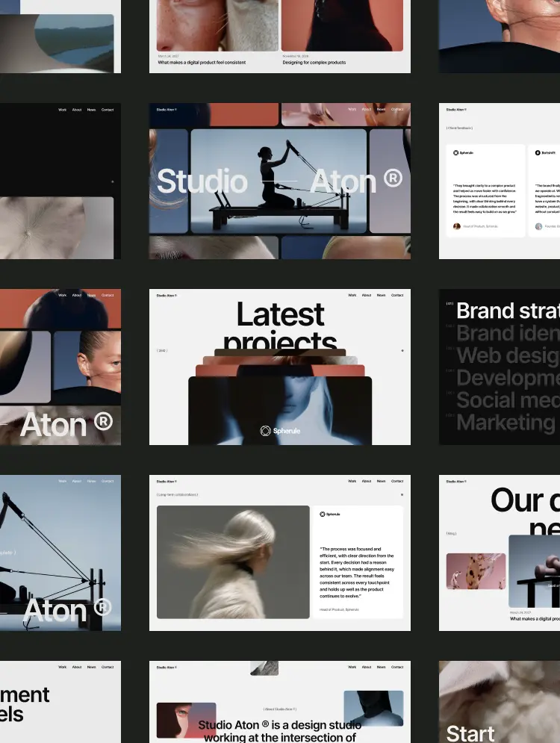Select 'Social med' in the services list
This screenshot has width=560, height=743.
508,400
